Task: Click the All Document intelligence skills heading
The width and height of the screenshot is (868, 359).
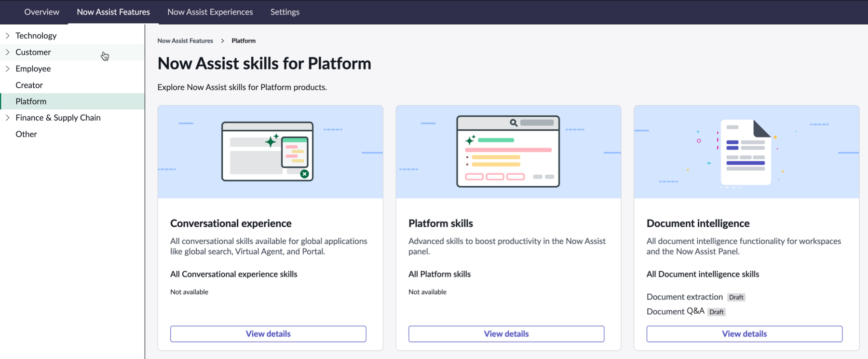Action: coord(703,274)
